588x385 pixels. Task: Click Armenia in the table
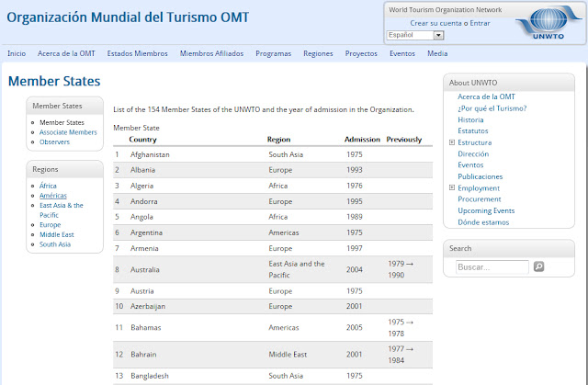[x=144, y=248]
